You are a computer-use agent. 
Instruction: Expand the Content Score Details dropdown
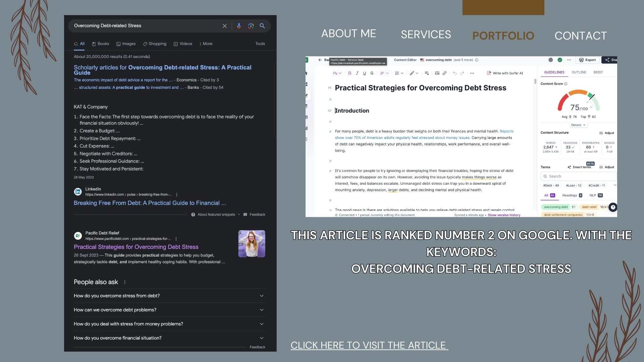(x=578, y=125)
